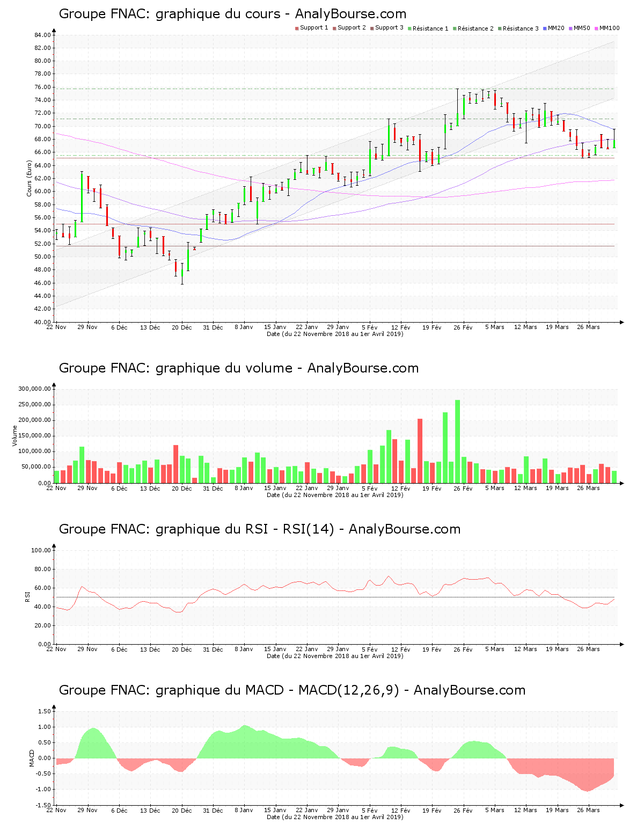The height and width of the screenshot is (832, 644).
Task: Click 300,000.00 on the volume axis
Action: 34,389
